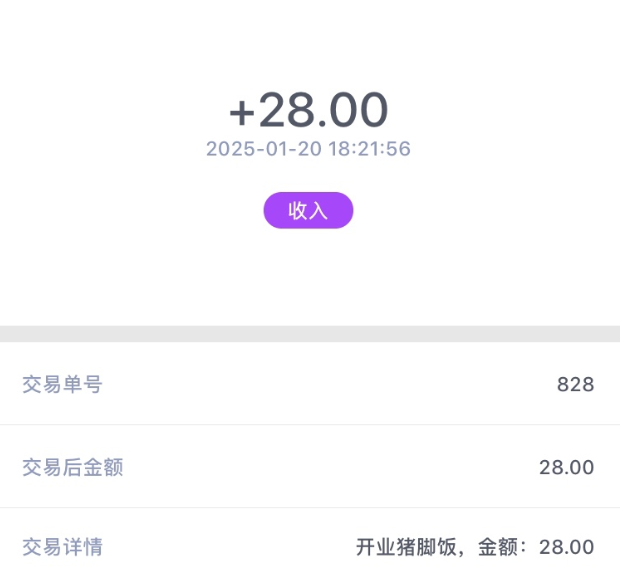This screenshot has height=585, width=621.
Task: Click the transaction number 828
Action: coord(575,384)
